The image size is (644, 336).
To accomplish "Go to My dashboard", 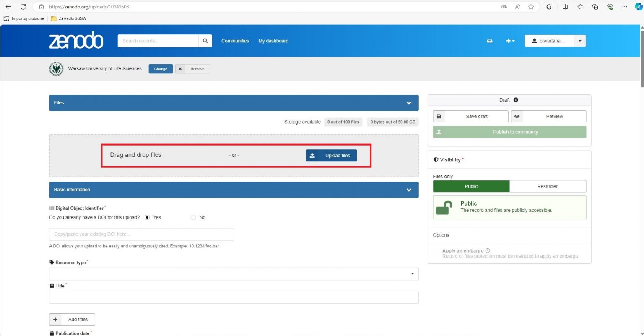I will click(273, 41).
